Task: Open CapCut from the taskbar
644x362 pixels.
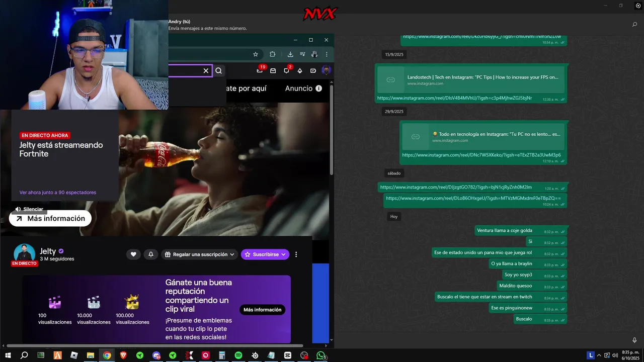Action: click(x=288, y=355)
